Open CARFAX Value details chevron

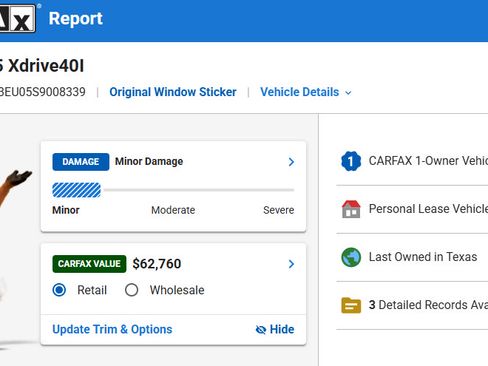pyautogui.click(x=291, y=264)
